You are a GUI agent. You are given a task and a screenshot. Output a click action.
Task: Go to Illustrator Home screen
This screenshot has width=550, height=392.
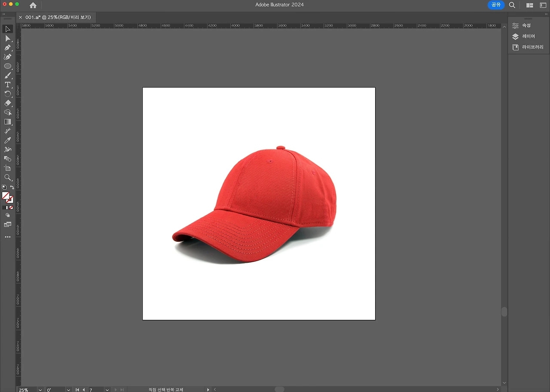click(33, 5)
